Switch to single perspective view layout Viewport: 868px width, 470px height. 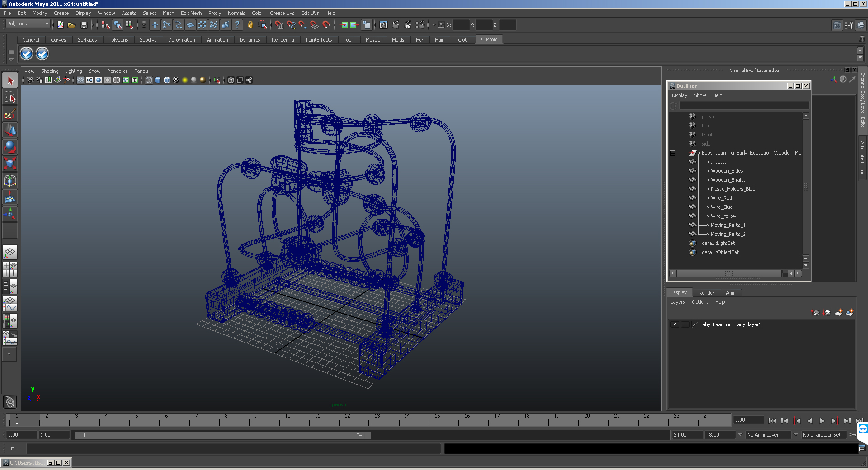point(10,252)
